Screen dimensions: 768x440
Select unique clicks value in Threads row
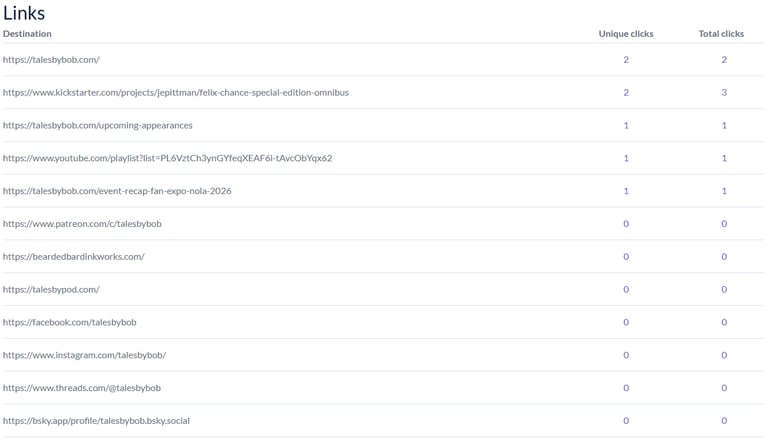tap(626, 388)
